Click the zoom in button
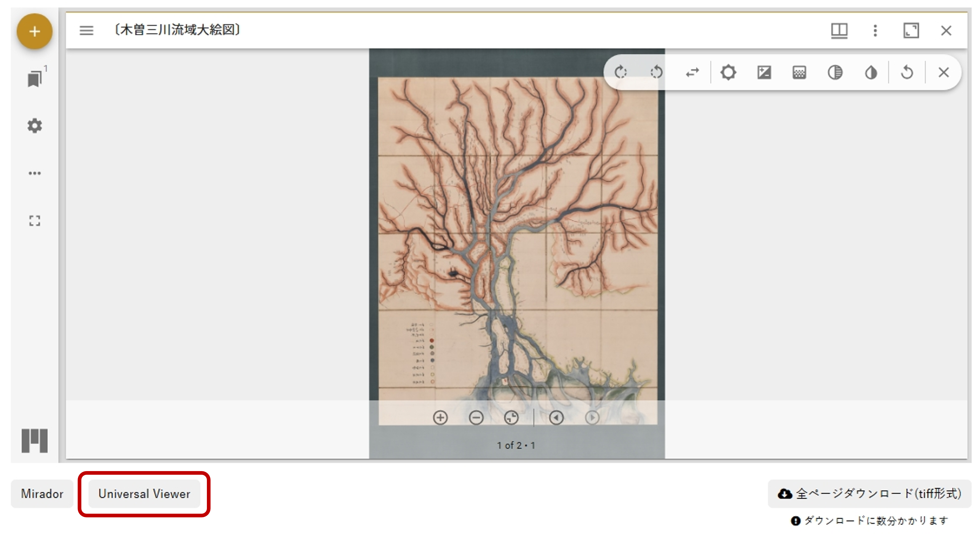 coord(440,417)
